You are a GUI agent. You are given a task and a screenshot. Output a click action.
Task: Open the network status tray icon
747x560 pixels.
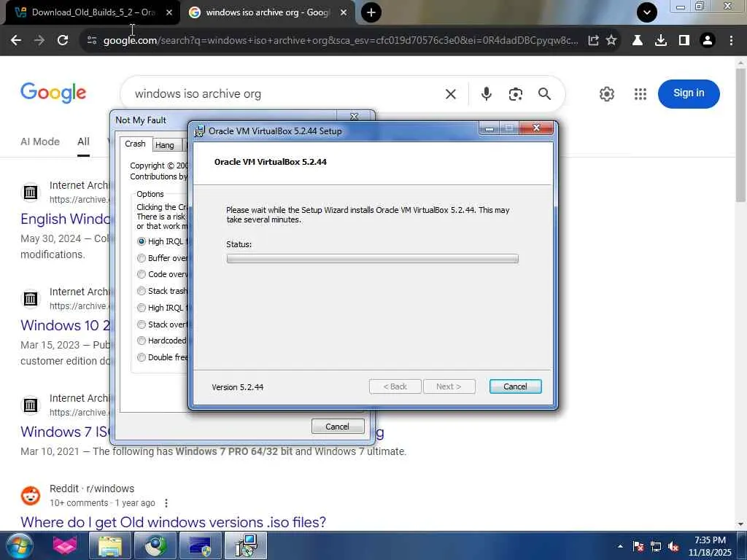click(x=656, y=546)
